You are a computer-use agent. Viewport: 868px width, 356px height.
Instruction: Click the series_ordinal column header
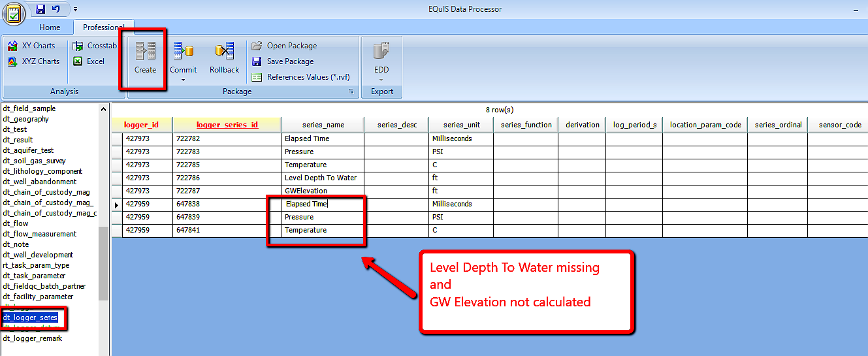(x=779, y=125)
